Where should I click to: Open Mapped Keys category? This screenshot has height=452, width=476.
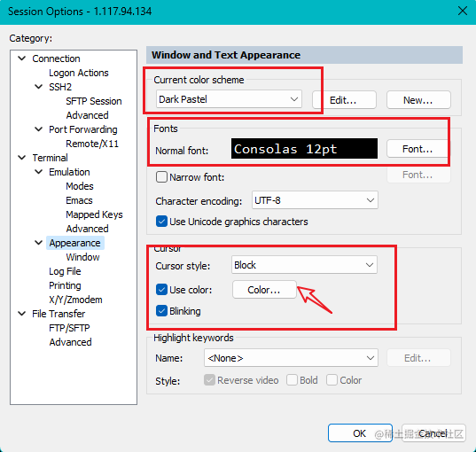coord(95,214)
